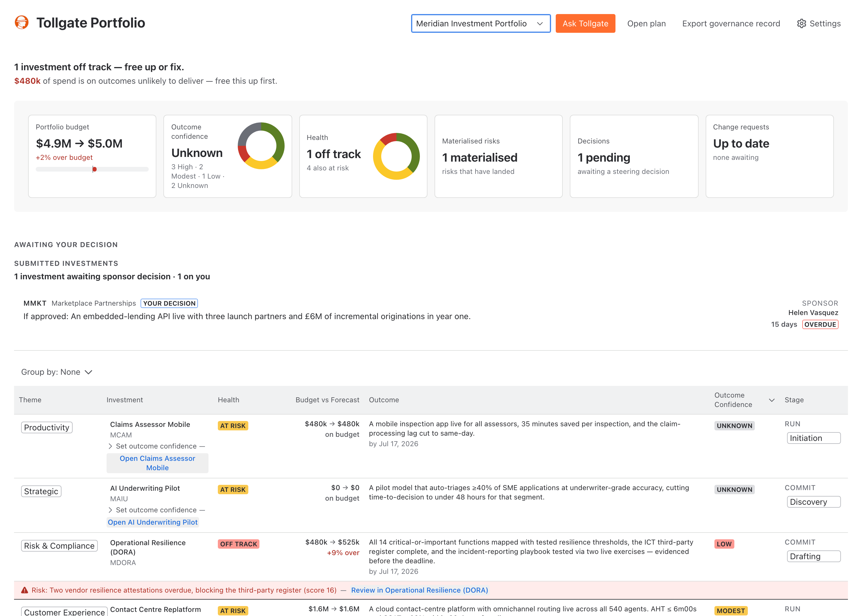The image size is (862, 616).
Task: Expand Set outcome confidence under Claims Assessor Mobile
Action: pos(157,446)
